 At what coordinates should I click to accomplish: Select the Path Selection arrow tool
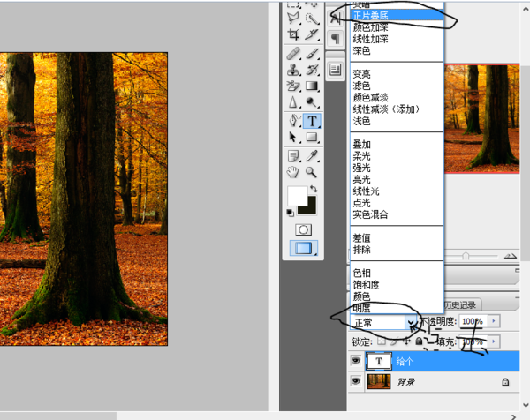293,137
